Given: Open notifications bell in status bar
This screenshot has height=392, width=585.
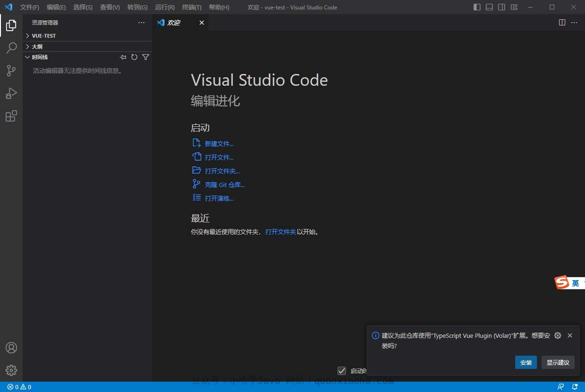Looking at the screenshot, I should (x=575, y=387).
